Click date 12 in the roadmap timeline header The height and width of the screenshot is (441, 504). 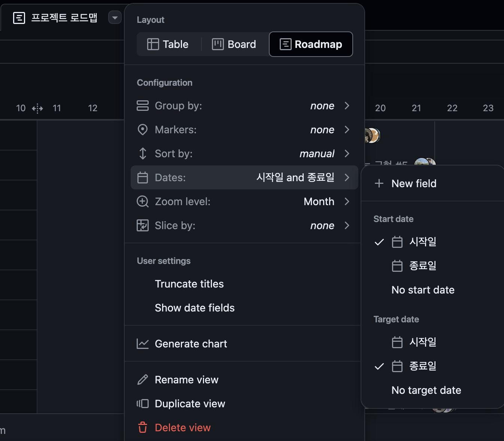[93, 108]
